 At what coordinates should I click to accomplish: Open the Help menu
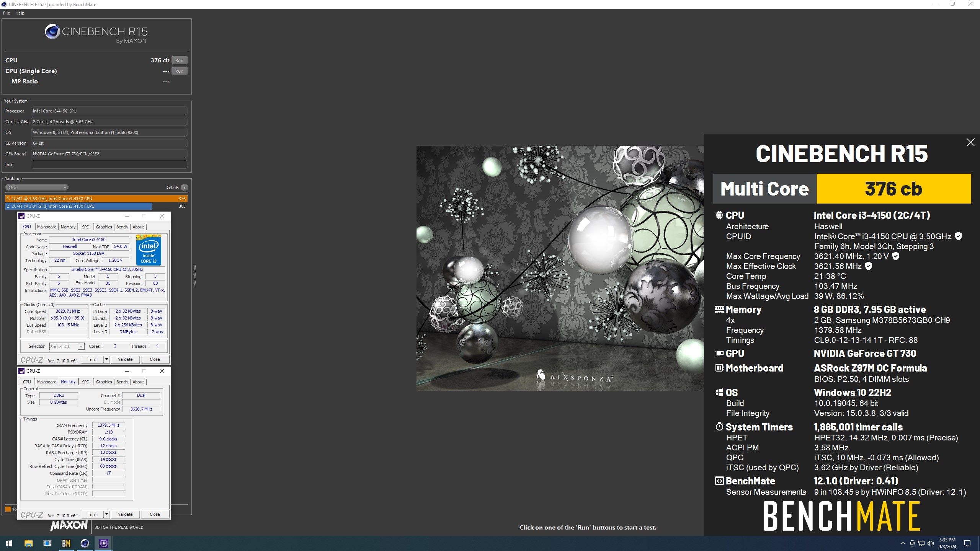[20, 13]
